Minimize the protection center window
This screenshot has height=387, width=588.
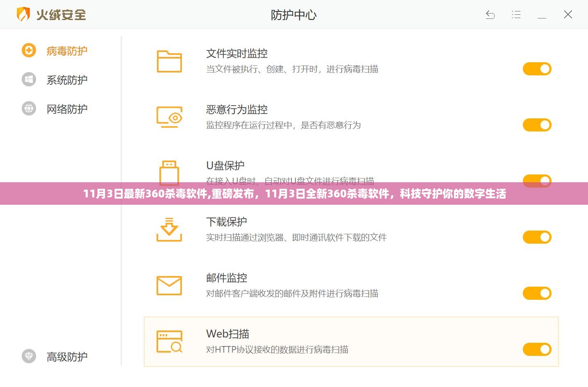tap(542, 18)
